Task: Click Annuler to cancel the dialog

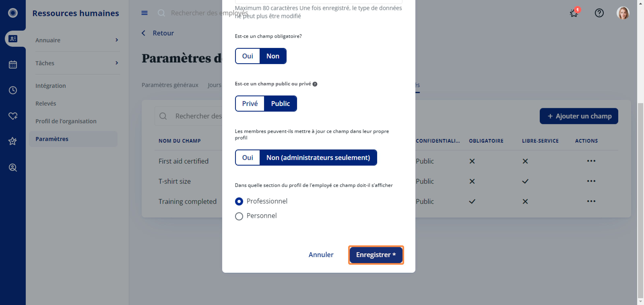Action: pos(321,255)
